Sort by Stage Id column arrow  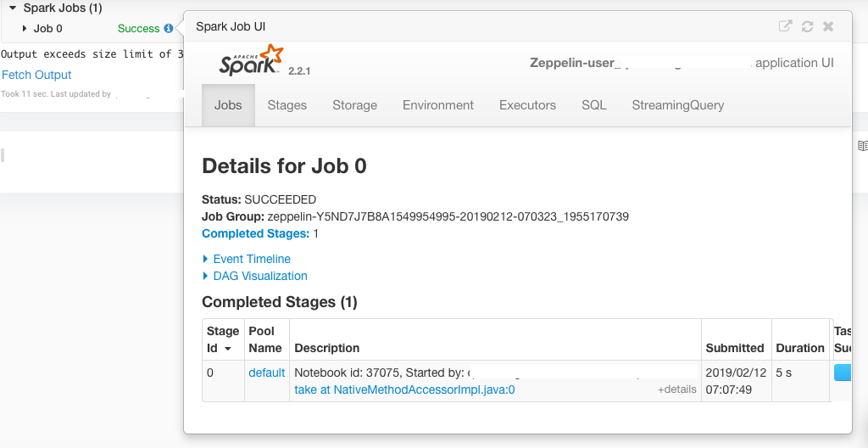pyautogui.click(x=227, y=349)
